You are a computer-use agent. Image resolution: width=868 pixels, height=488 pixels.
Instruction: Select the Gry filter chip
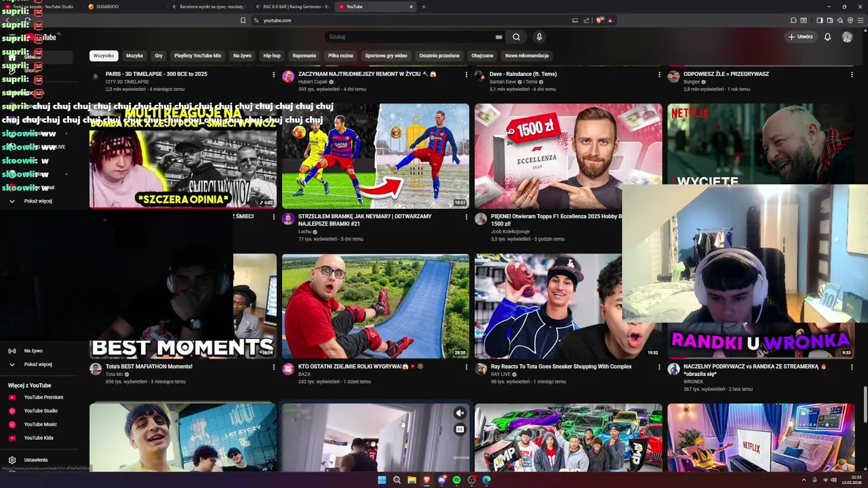[x=159, y=56]
